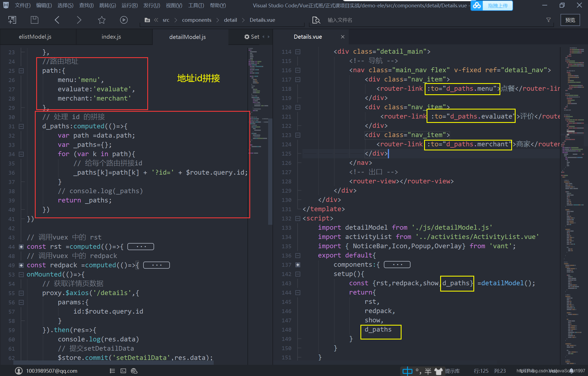Click the detail breadcrumb segment

tap(230, 20)
